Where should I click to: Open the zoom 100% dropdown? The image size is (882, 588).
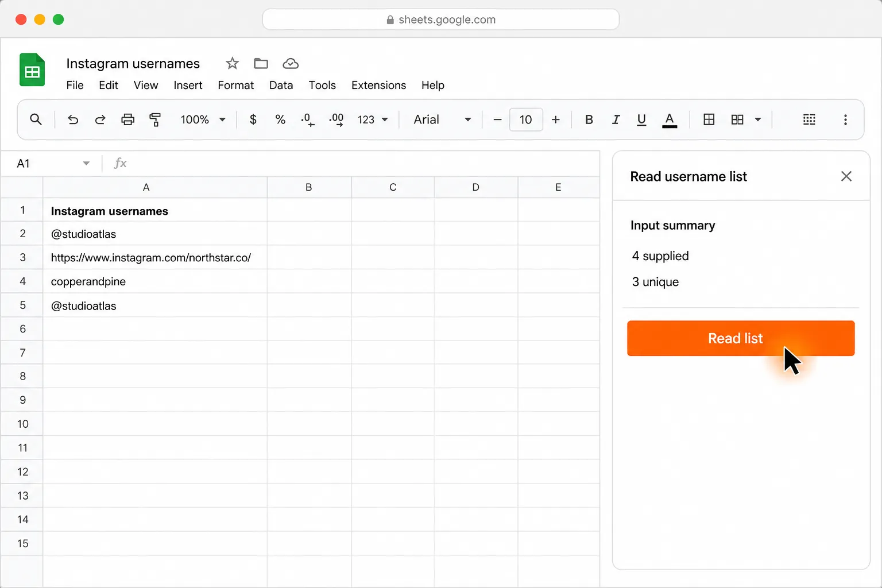coord(203,119)
